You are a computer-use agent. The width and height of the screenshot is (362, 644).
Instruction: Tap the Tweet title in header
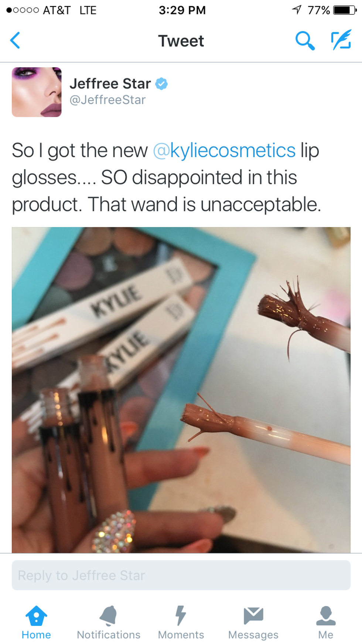[181, 41]
